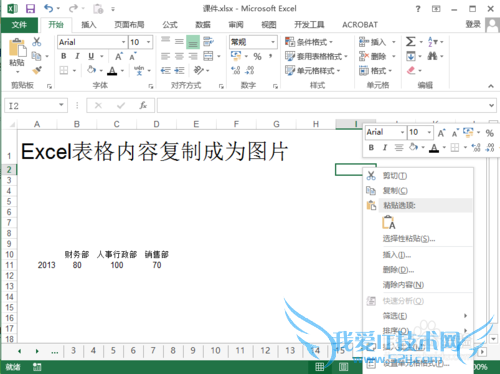Switch to the Formulas tab
This screenshot has height=374, width=500.
coord(170,25)
